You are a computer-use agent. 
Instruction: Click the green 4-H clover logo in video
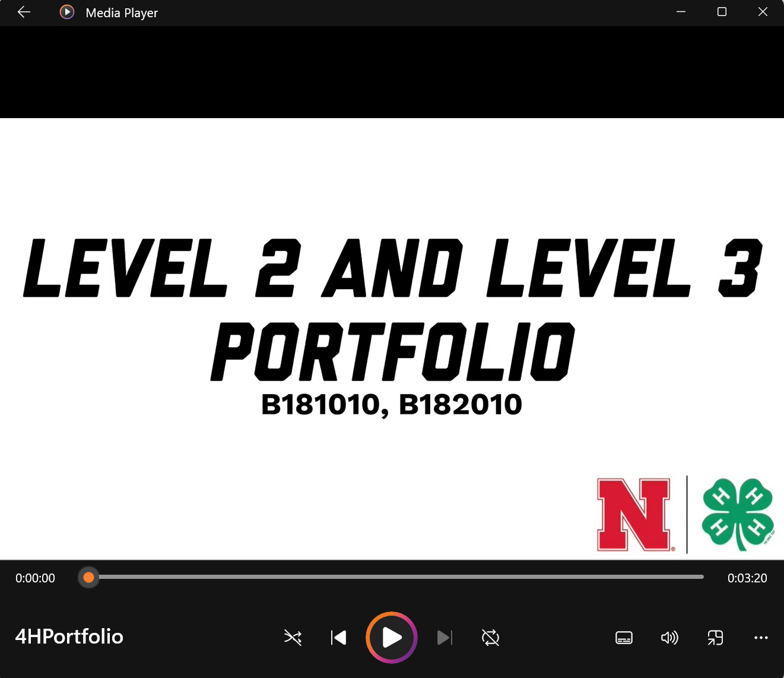click(x=738, y=514)
